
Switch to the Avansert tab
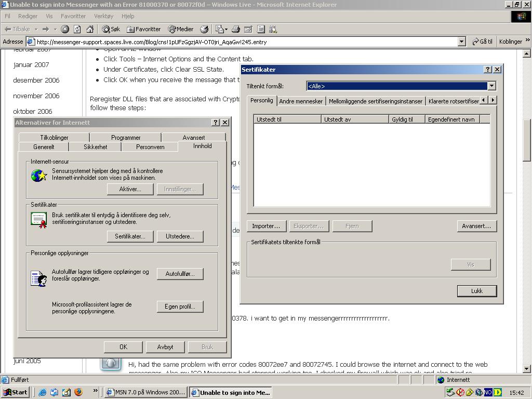click(x=194, y=137)
